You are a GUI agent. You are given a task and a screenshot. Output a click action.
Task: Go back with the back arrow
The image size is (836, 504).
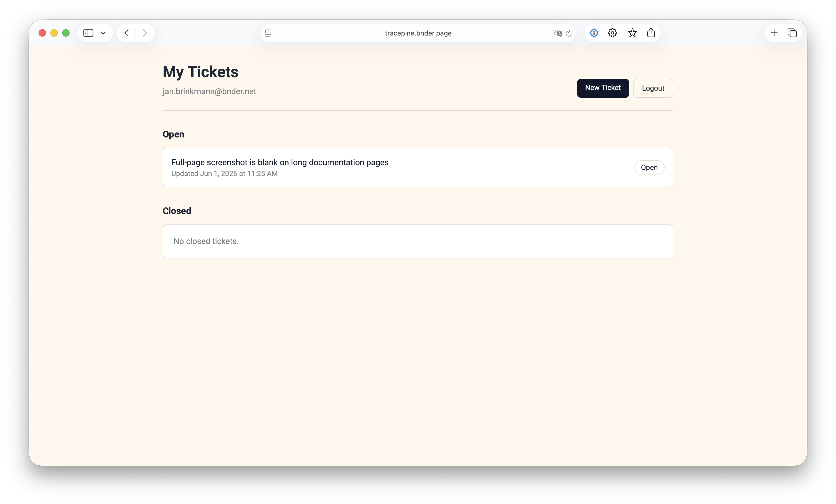pyautogui.click(x=127, y=33)
